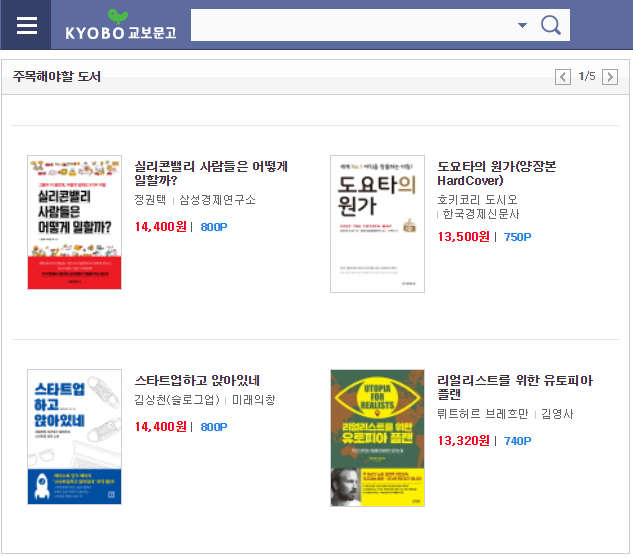The image size is (633, 557).
Task: Click publisher 한국경제신문사
Action: click(480, 214)
